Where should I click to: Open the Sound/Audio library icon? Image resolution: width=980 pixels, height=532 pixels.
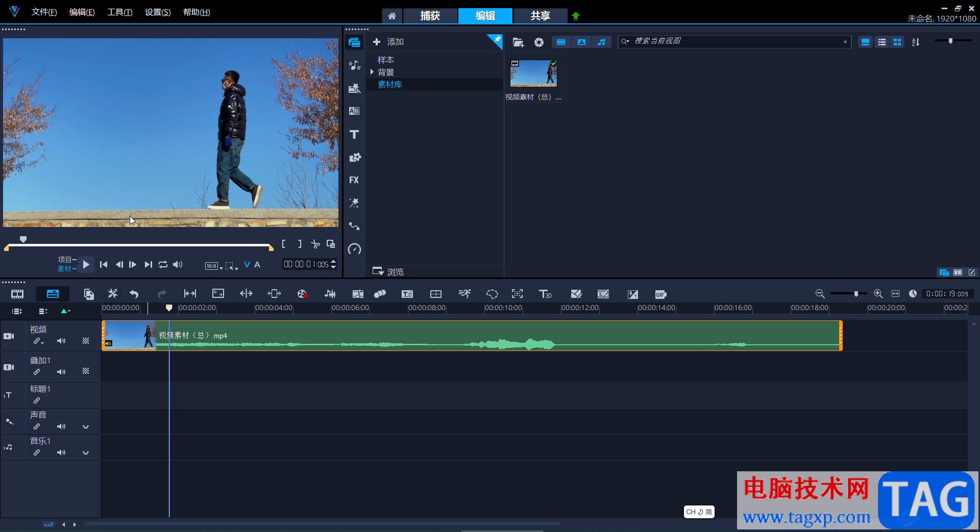354,65
